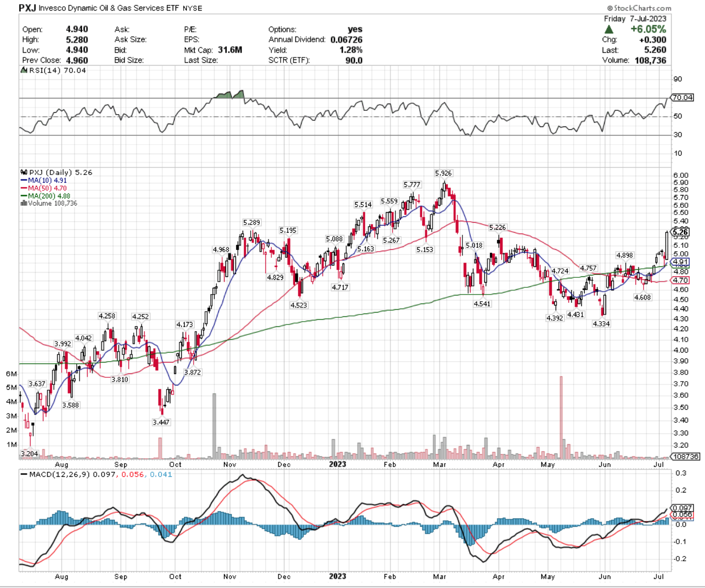
Task: Click the 5.289 November high label
Action: (x=252, y=222)
